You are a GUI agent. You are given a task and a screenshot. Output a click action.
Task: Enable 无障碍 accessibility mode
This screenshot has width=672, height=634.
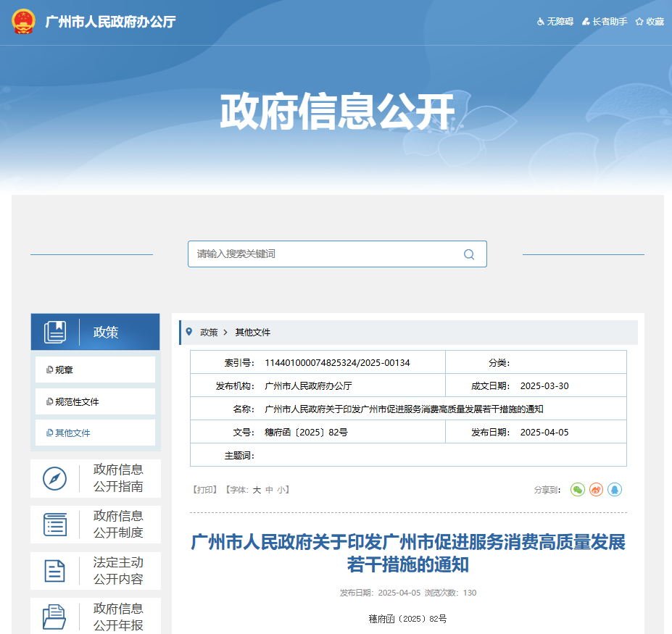(x=555, y=22)
